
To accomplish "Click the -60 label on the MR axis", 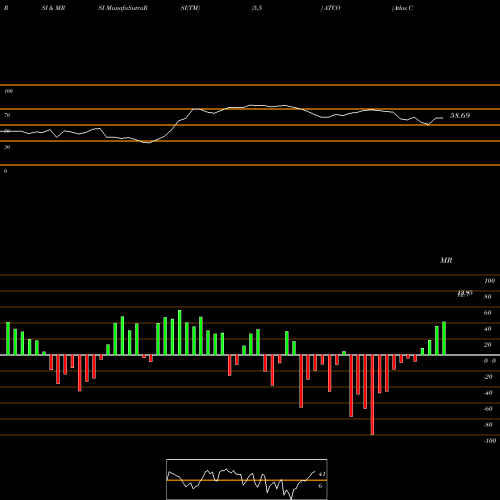I will tap(488, 409).
